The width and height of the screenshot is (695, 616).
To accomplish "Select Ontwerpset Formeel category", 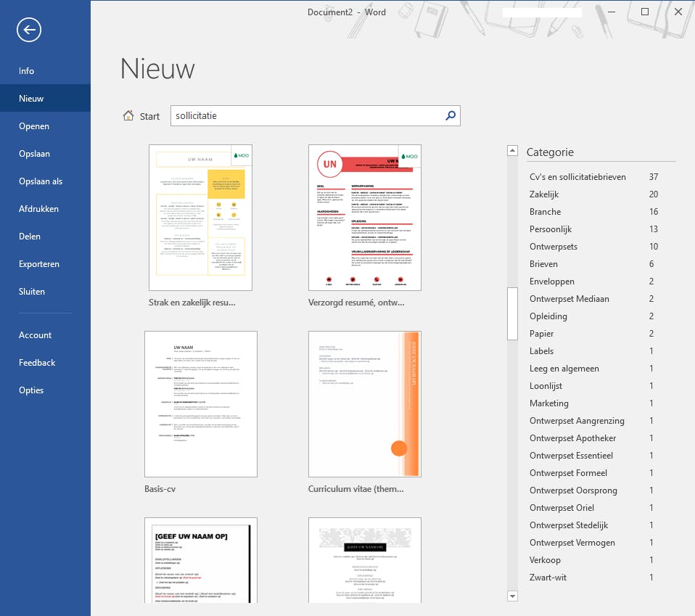I will 594,473.
